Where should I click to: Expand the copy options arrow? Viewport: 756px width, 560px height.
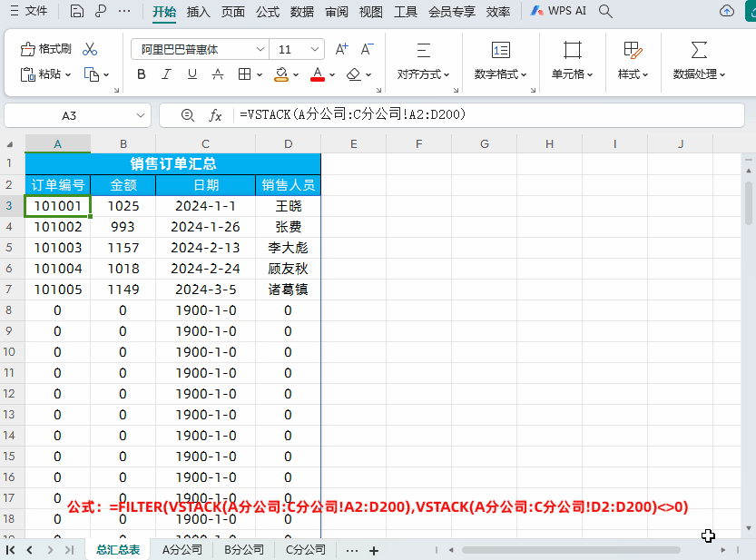click(x=106, y=74)
